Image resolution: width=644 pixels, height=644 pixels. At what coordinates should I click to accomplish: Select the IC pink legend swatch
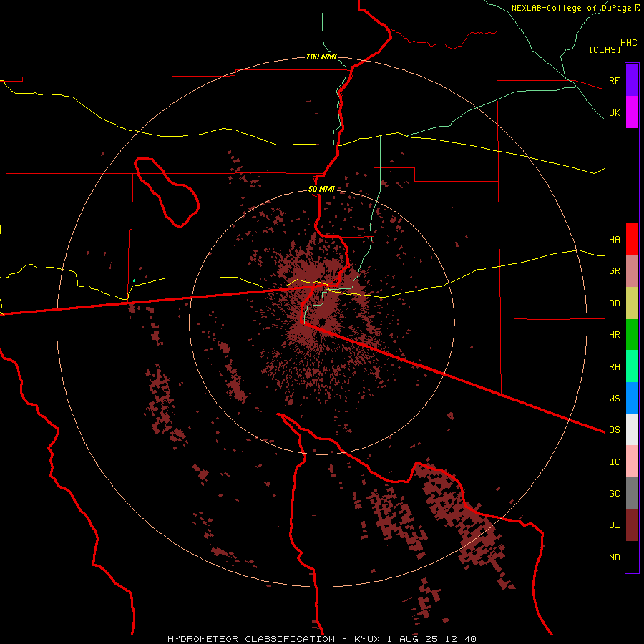tap(632, 462)
